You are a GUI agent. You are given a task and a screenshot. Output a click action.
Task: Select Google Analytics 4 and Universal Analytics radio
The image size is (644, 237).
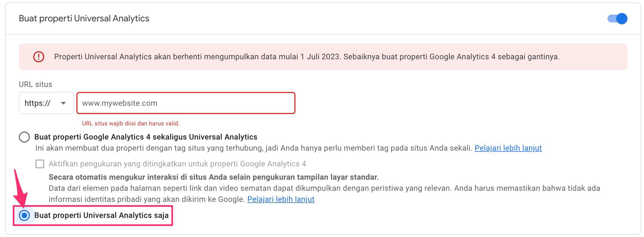tap(24, 137)
